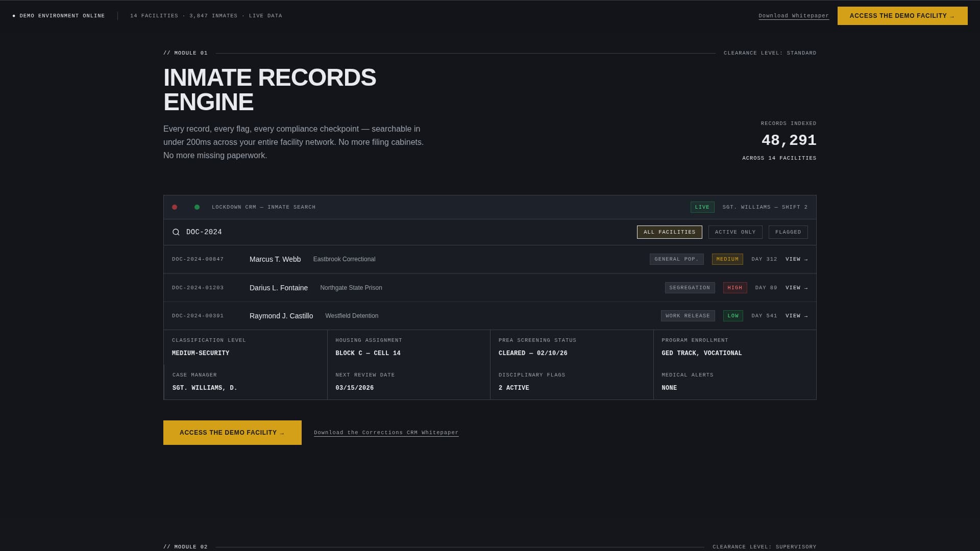Click the Clearance Level: Supervisory label
The width and height of the screenshot is (980, 551).
point(764,547)
